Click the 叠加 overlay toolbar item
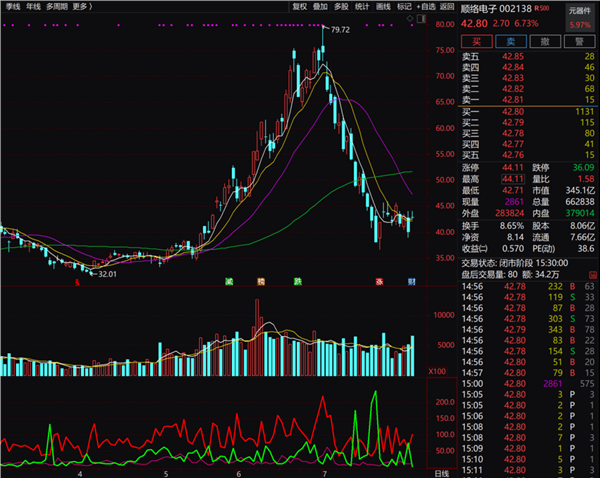The height and width of the screenshot is (478, 600). pos(320,7)
